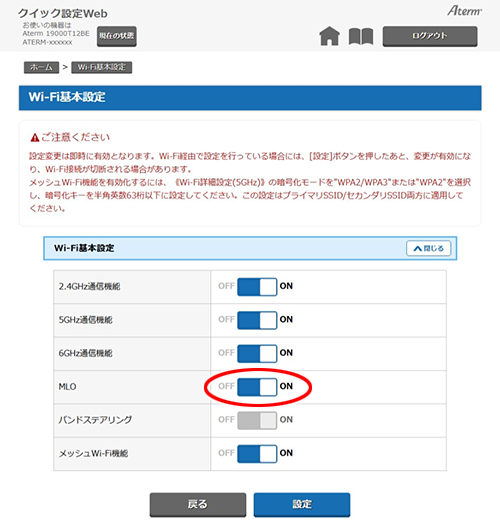Click the ホーム breadcrumb

coord(41,67)
